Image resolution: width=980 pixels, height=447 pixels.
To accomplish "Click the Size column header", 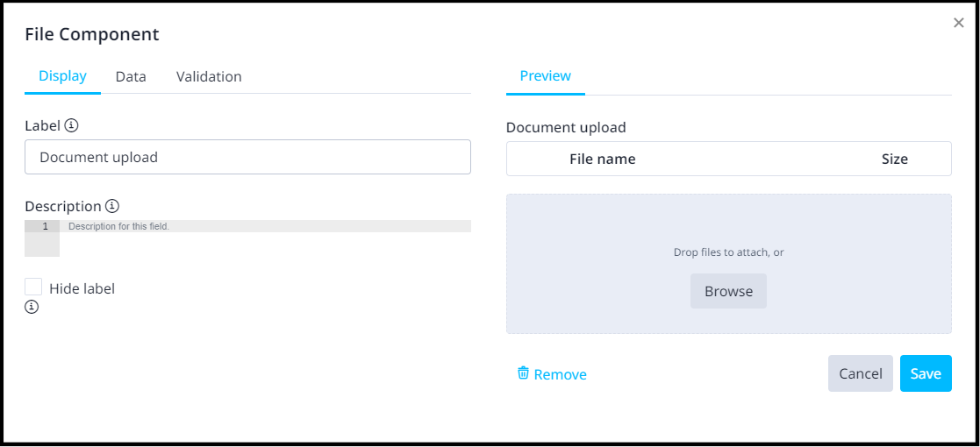I will point(894,160).
